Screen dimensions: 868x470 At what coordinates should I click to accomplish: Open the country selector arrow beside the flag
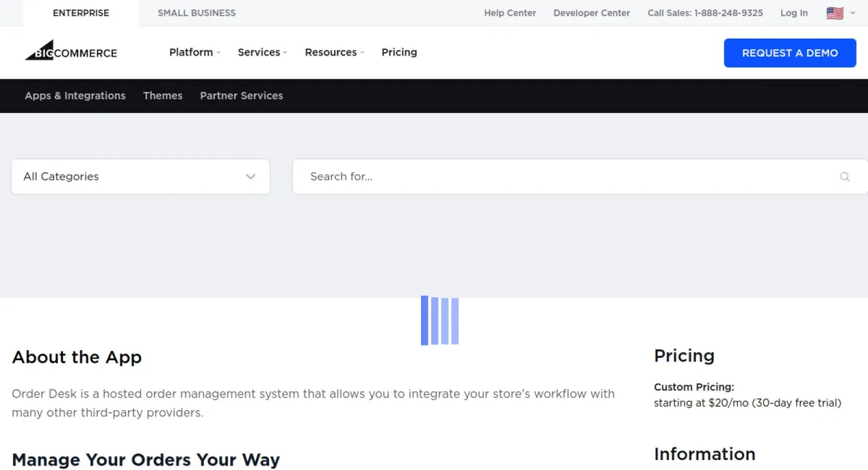click(x=853, y=13)
